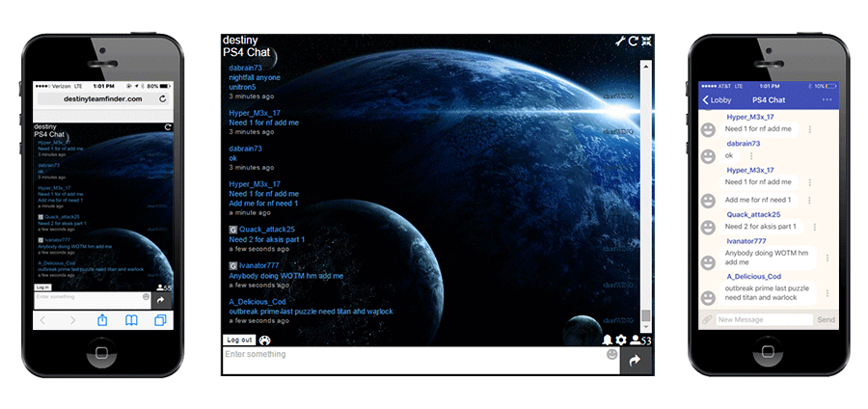Attach file with paperclip on right phone

(707, 320)
